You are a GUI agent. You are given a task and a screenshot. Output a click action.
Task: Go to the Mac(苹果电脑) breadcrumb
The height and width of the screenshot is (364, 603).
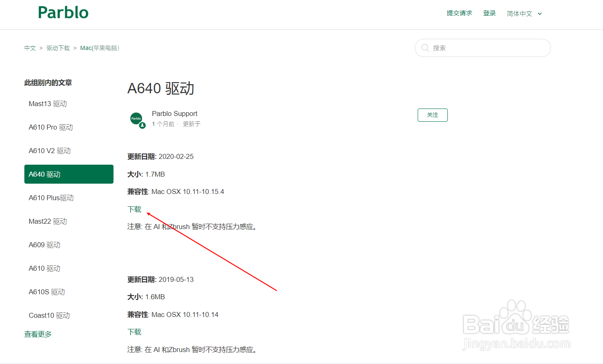100,48
